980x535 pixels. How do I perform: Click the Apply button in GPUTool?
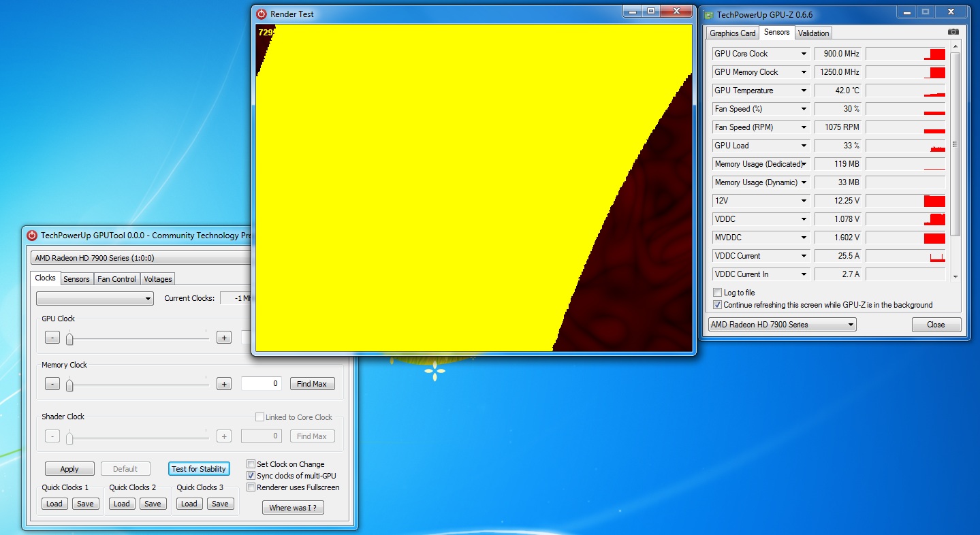pyautogui.click(x=69, y=469)
